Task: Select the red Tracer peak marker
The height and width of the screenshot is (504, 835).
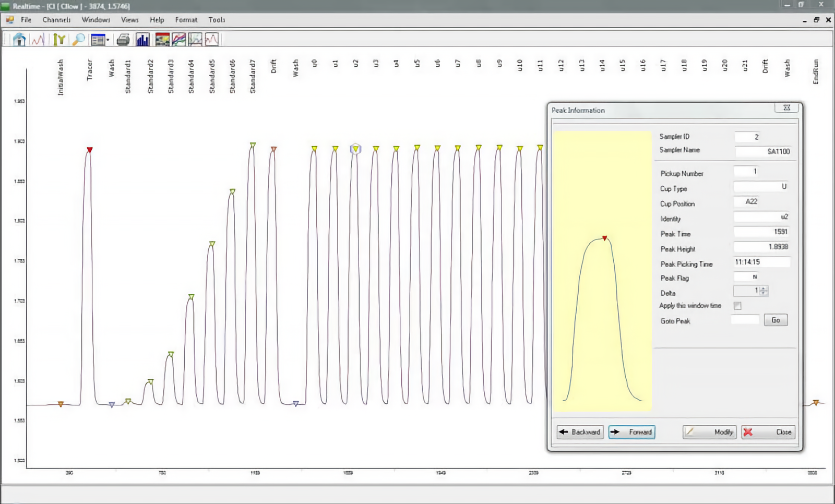Action: (90, 150)
